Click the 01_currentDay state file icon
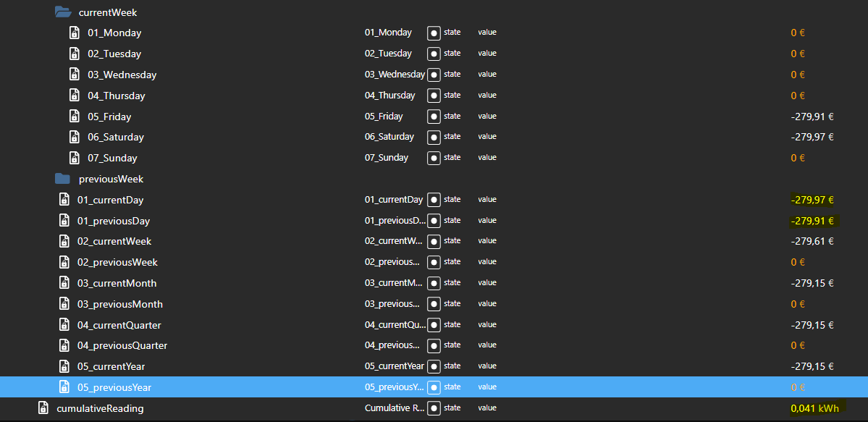868x422 pixels. 64,199
